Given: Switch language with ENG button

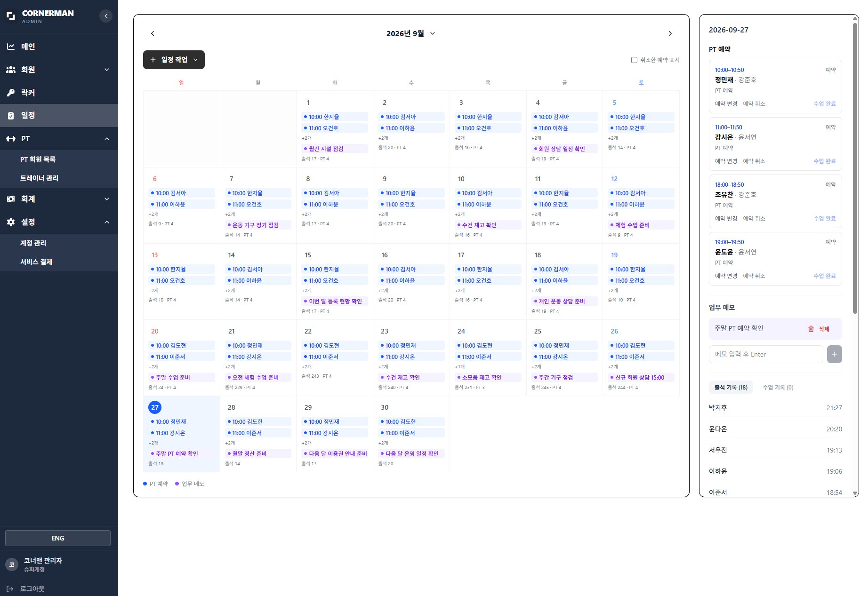Looking at the screenshot, I should point(58,538).
